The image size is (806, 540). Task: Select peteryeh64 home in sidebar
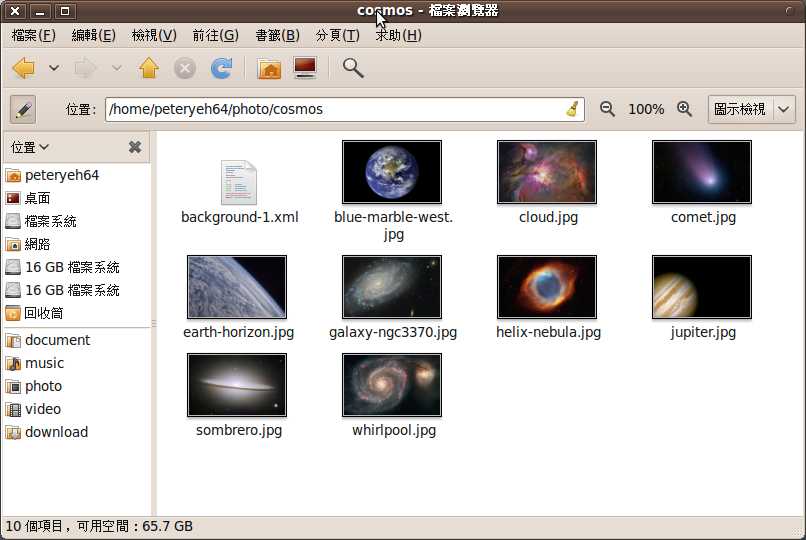tap(76, 175)
